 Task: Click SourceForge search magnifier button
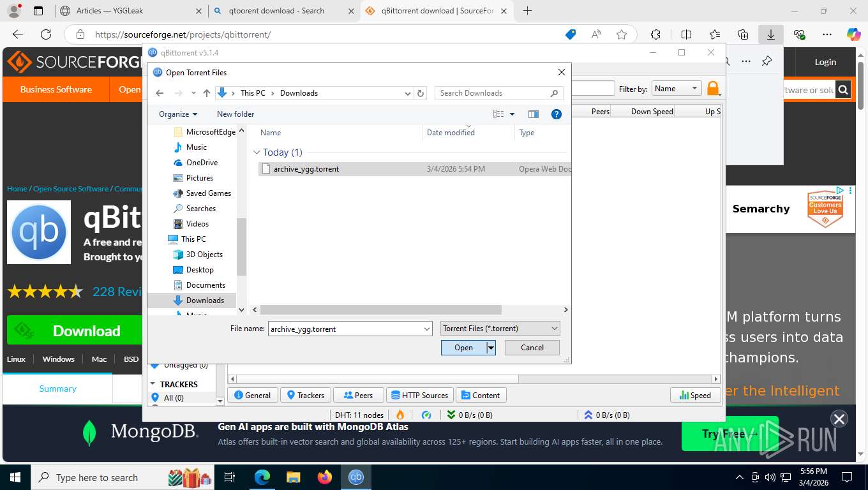844,90
